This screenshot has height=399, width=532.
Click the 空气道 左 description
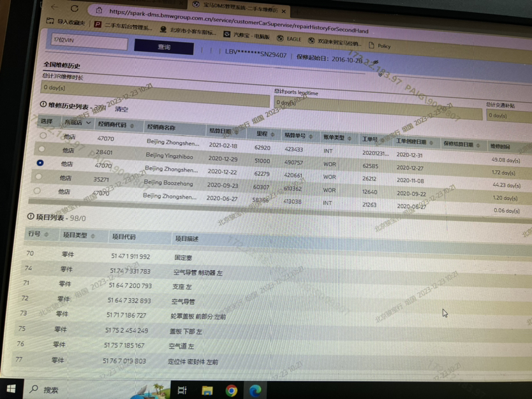182,346
